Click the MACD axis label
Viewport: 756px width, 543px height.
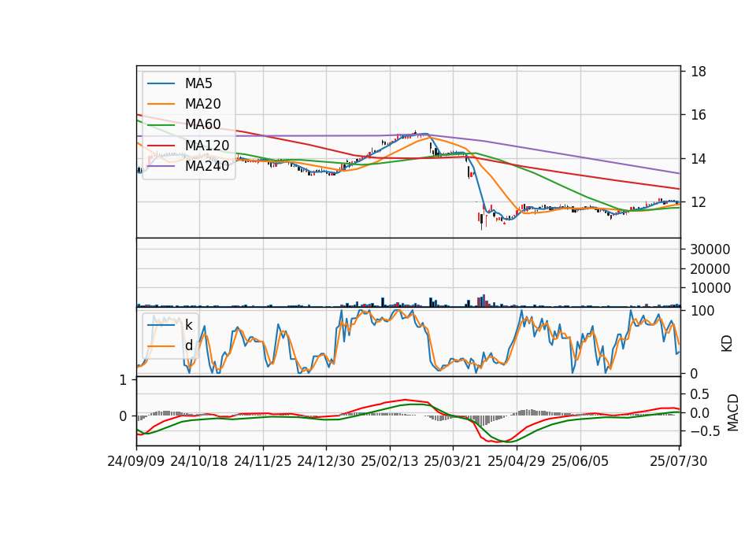point(733,412)
